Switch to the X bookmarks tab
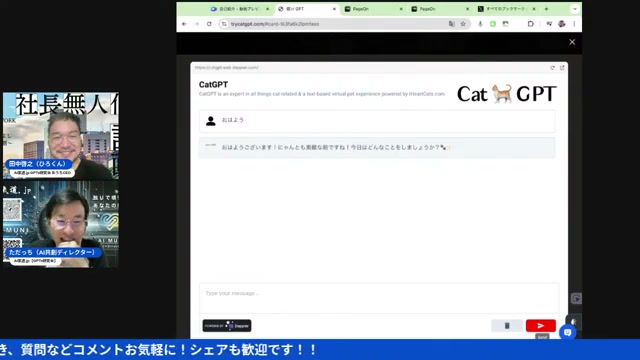This screenshot has width=640, height=360. tap(507, 9)
